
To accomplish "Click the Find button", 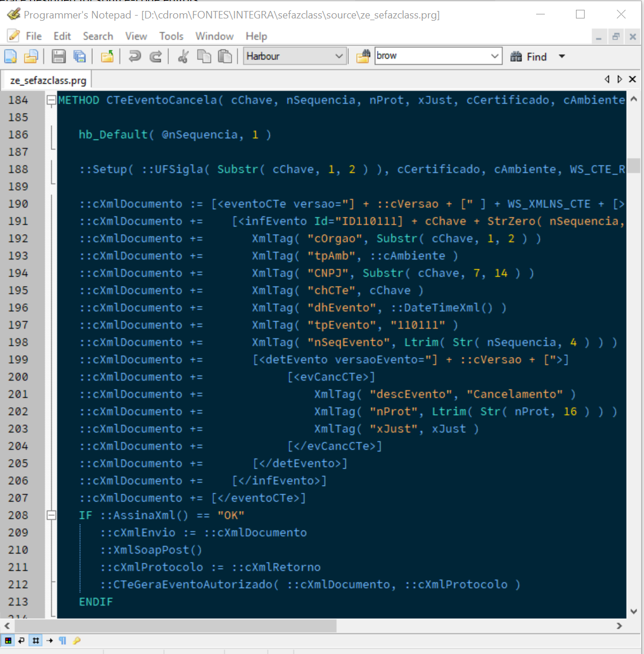I will [x=529, y=57].
